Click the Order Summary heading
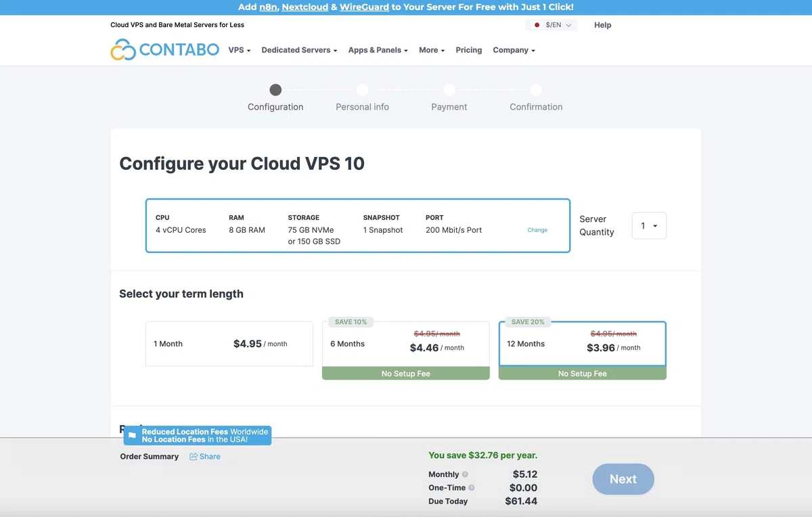 pyautogui.click(x=150, y=457)
